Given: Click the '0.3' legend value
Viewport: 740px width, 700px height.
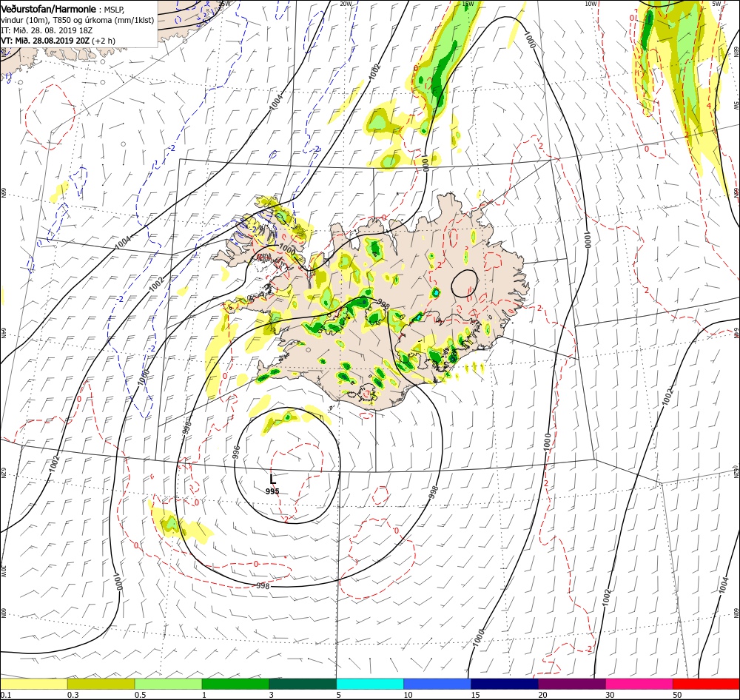Looking at the screenshot, I should tap(73, 695).
